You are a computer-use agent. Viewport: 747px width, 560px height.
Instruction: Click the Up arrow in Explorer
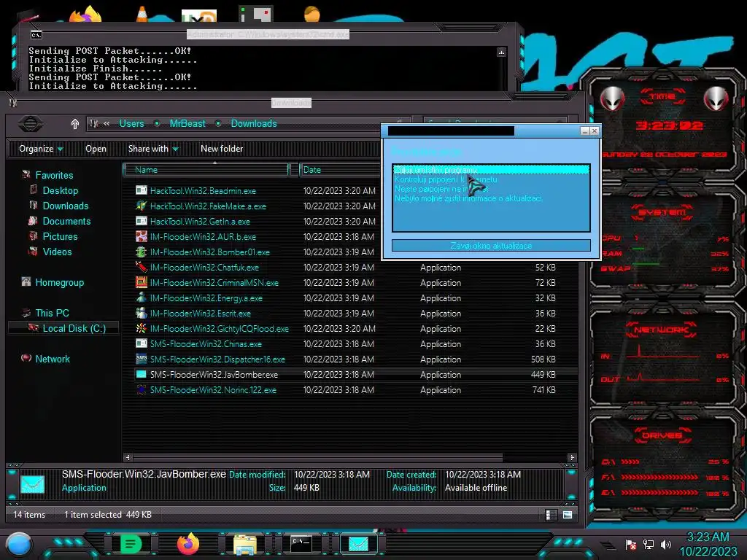[x=75, y=124]
